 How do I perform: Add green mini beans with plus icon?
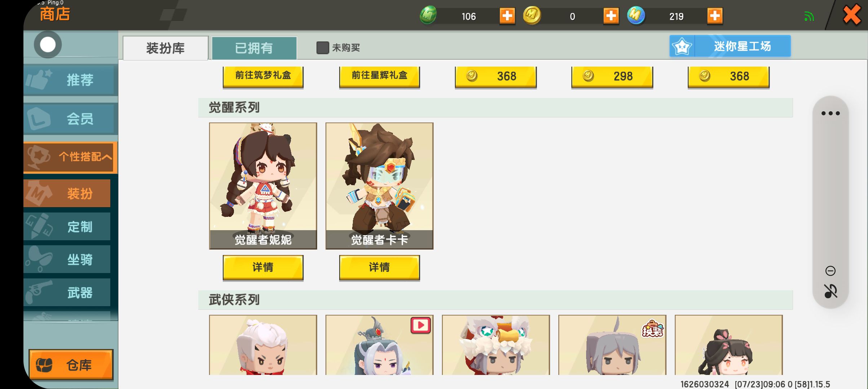tap(507, 16)
